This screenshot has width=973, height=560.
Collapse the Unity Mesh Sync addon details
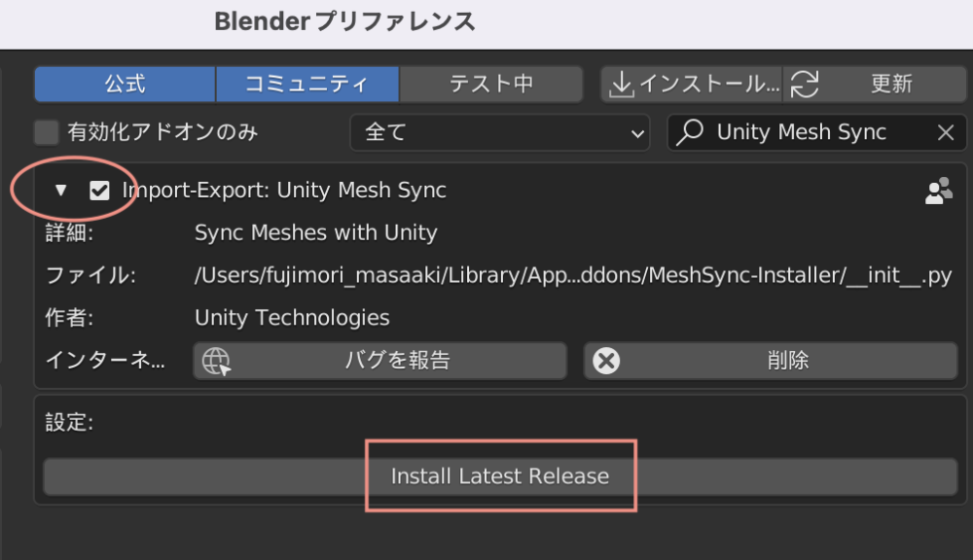61,190
